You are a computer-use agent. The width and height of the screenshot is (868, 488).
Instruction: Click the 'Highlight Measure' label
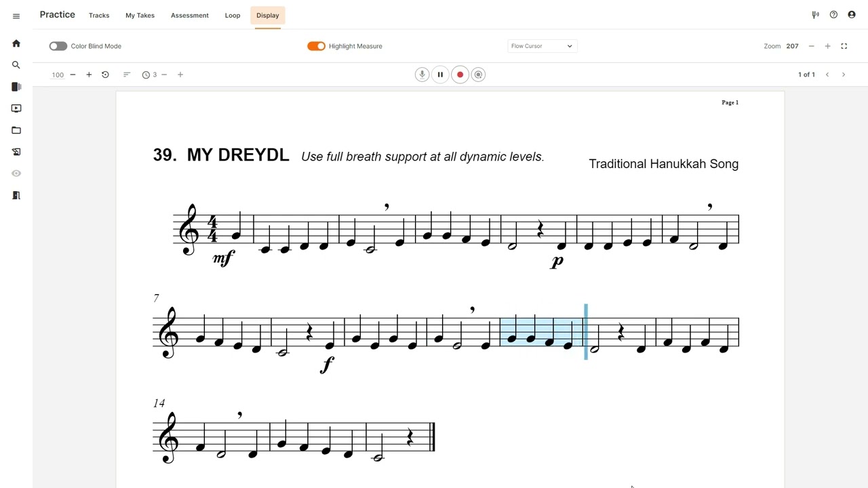point(355,46)
